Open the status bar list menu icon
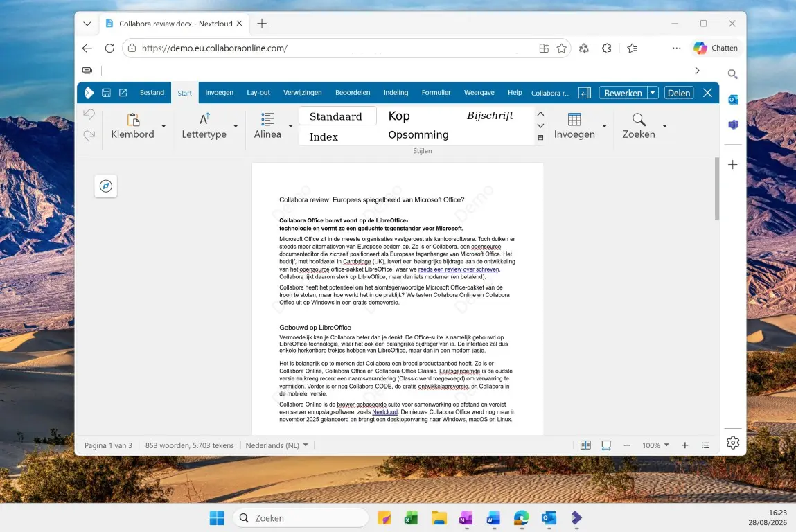 (706, 445)
